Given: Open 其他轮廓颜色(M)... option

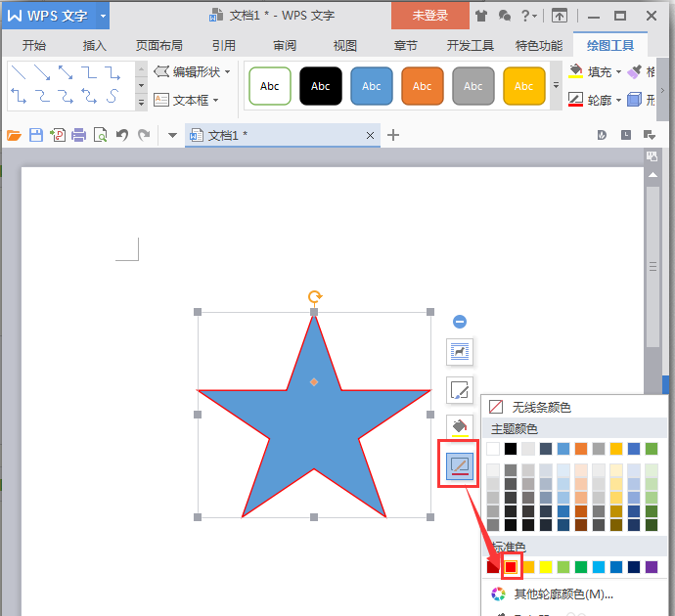Looking at the screenshot, I should 563,594.
